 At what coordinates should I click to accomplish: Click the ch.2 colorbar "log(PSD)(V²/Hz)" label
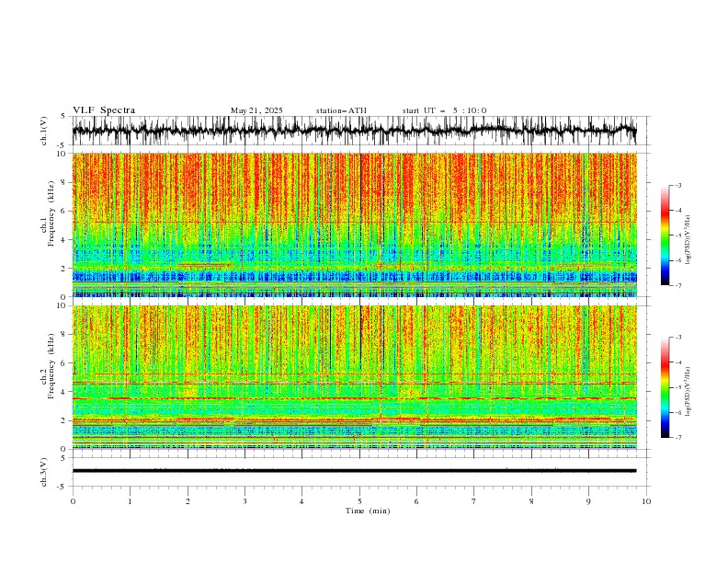688,392
